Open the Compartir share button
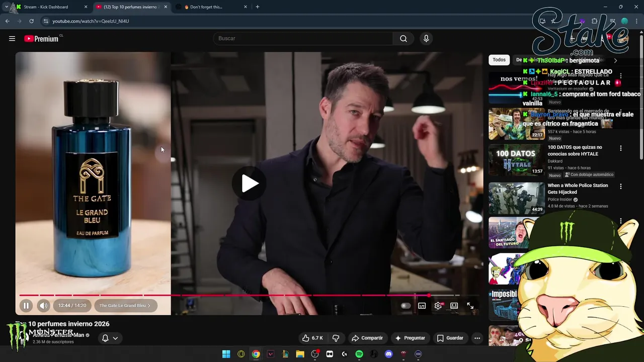Viewport: 644px width, 362px height. 367,338
